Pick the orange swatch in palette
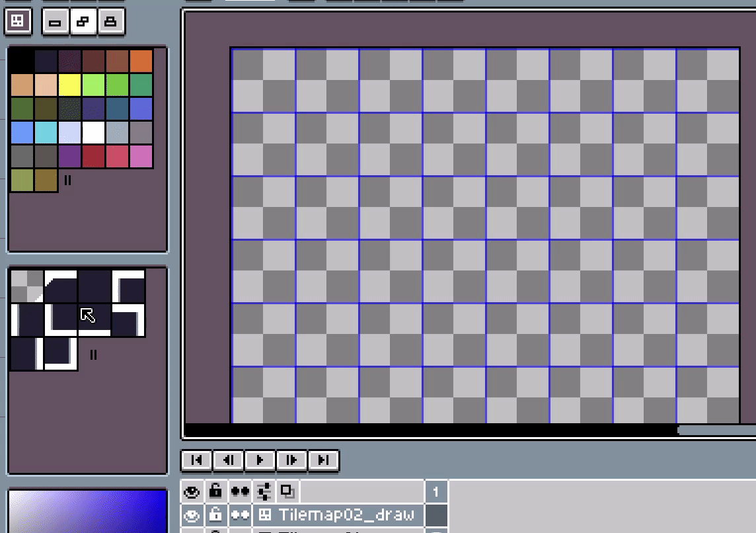Image resolution: width=756 pixels, height=533 pixels. (x=141, y=61)
